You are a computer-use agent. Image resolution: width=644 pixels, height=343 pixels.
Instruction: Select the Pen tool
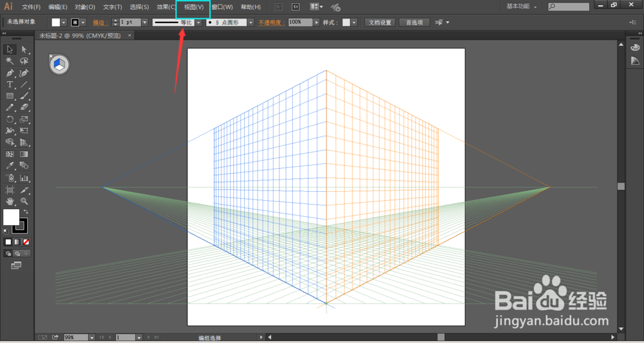[10, 73]
